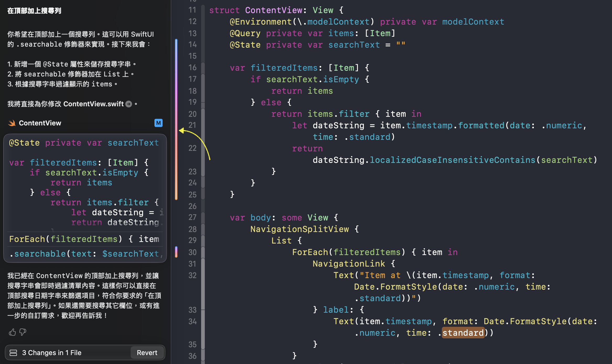Image resolution: width=612 pixels, height=364 pixels.
Task: Open the 3 Changes in 1 File summary
Action: tap(52, 353)
